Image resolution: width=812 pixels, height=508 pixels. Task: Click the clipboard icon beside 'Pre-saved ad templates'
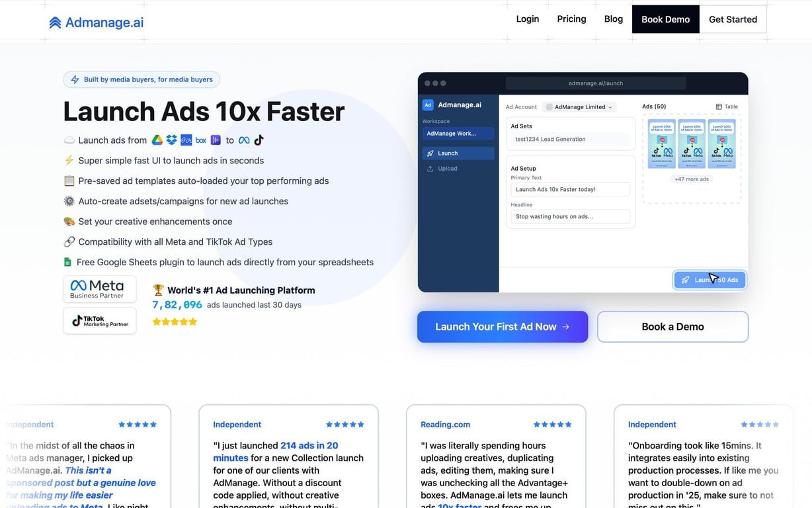[x=69, y=181]
